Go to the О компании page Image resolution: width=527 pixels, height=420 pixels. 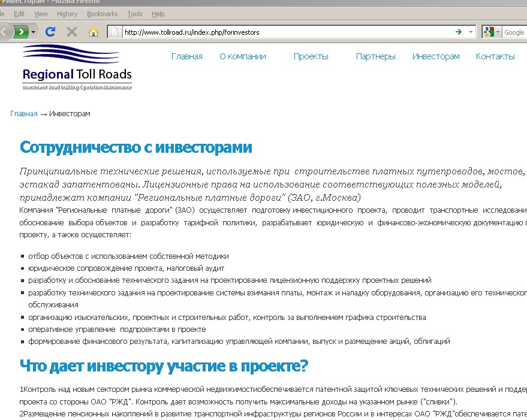(x=242, y=56)
